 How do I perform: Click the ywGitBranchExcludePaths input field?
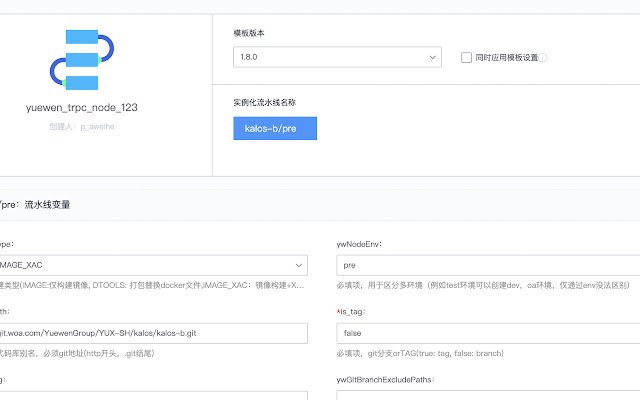point(488,396)
